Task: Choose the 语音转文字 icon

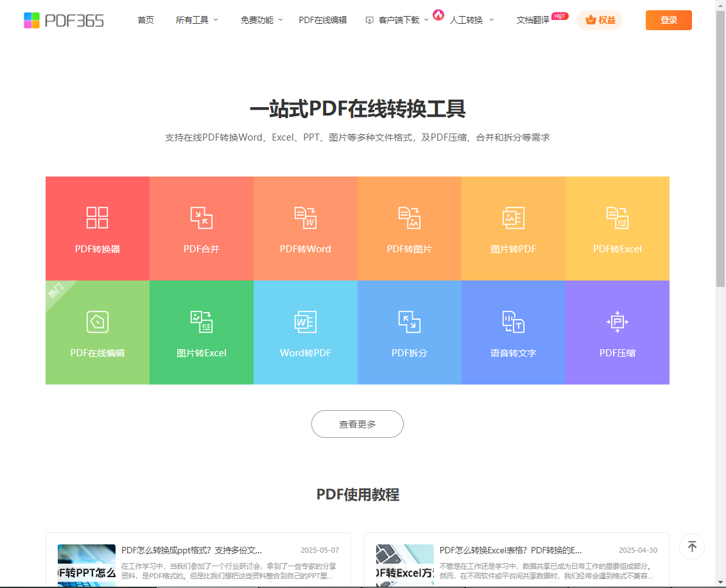Action: tap(514, 322)
